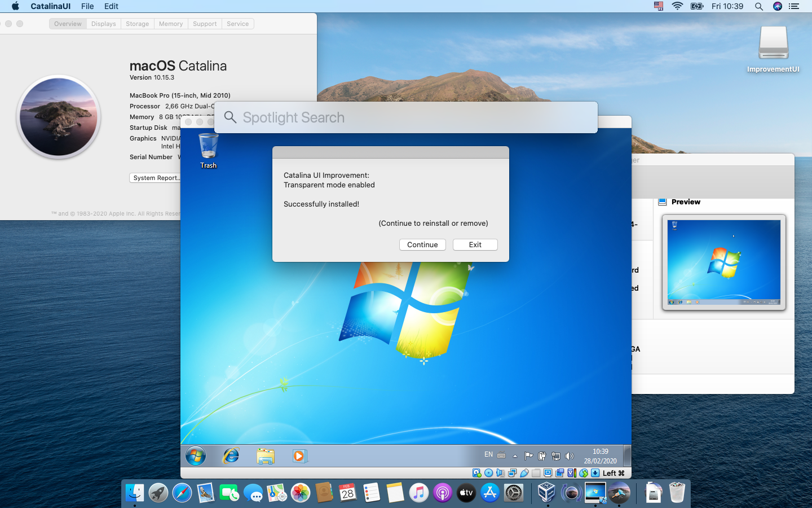The width and height of the screenshot is (812, 508).
Task: Open Windows Explorer folder on taskbar
Action: pyautogui.click(x=265, y=456)
